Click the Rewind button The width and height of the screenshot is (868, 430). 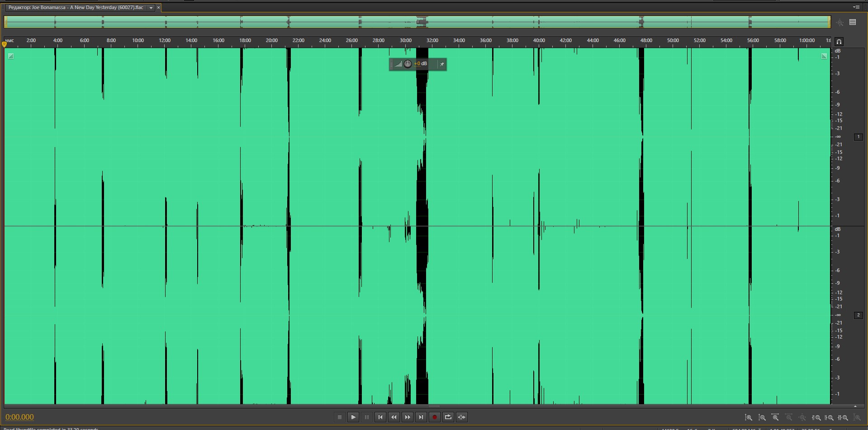click(x=394, y=417)
